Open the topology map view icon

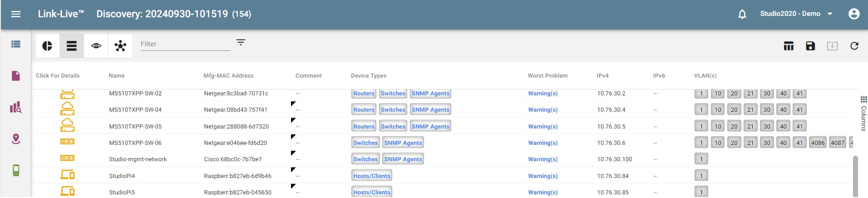coord(120,46)
